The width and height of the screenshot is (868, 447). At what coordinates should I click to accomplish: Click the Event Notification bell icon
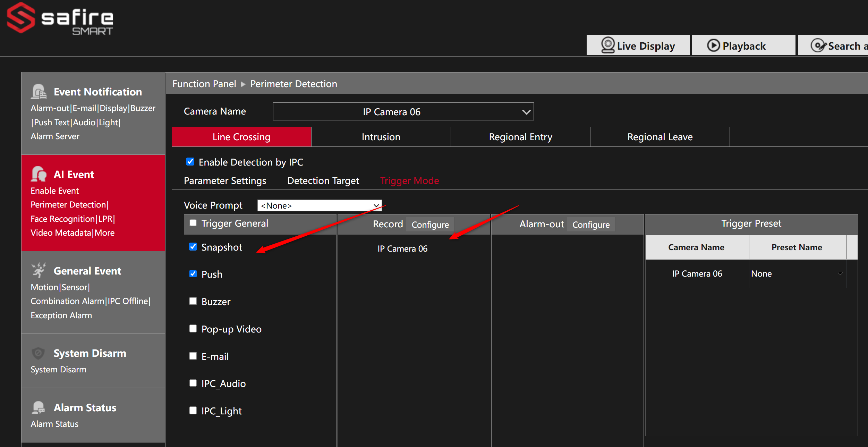[39, 91]
